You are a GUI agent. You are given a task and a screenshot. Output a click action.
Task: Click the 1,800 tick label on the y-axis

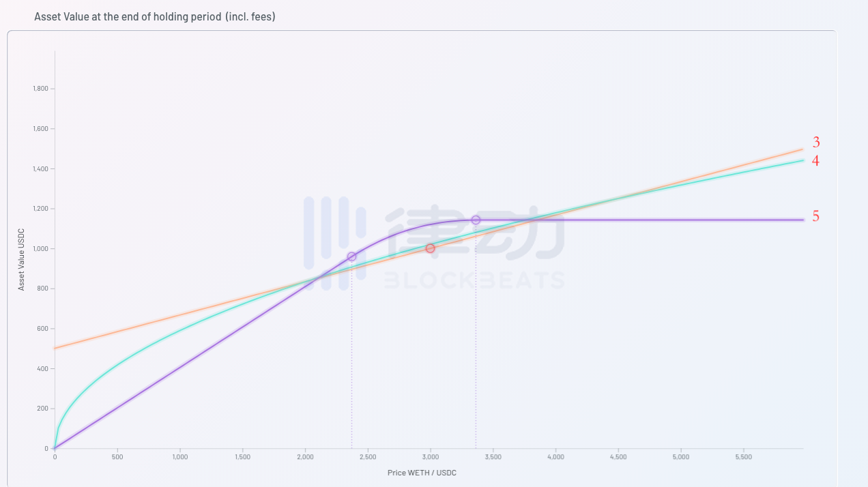point(40,89)
